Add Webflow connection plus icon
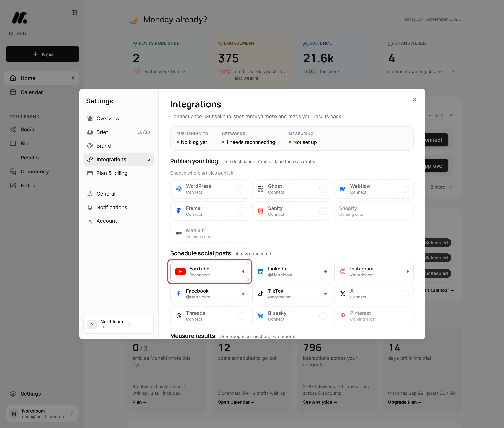Image resolution: width=504 pixels, height=428 pixels. tap(405, 189)
